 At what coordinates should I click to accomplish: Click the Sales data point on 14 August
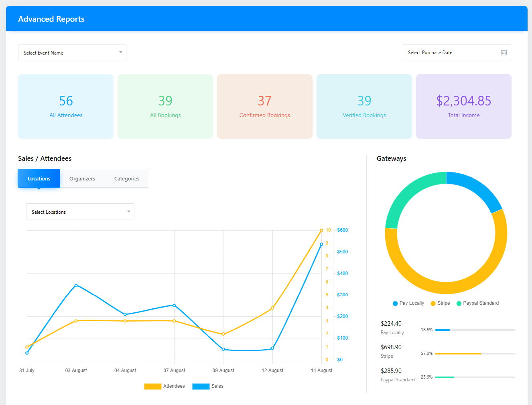(321, 244)
